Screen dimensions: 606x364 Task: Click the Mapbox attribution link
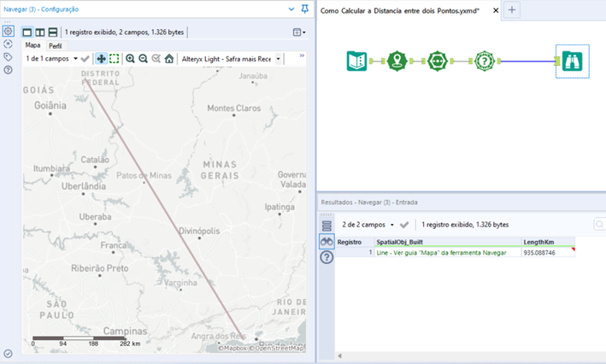(x=232, y=348)
